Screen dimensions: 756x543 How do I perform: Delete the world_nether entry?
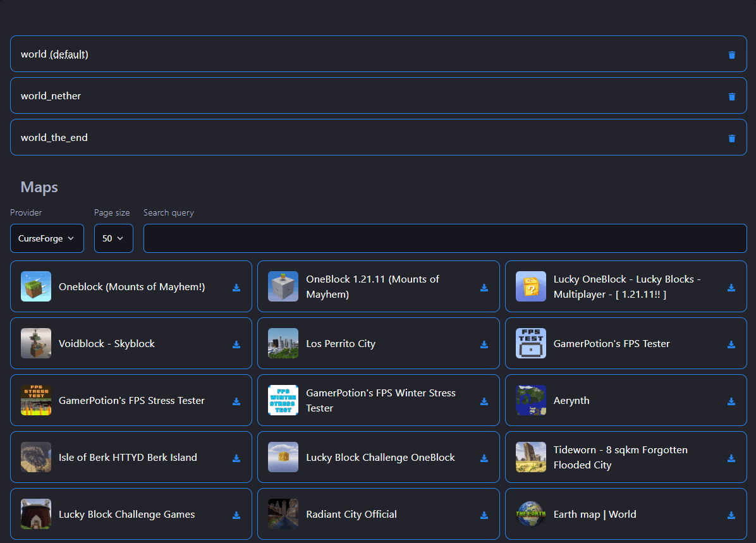pyautogui.click(x=731, y=97)
